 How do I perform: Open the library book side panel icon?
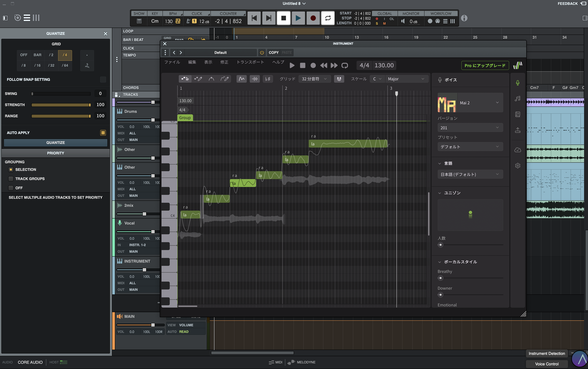pyautogui.click(x=518, y=114)
